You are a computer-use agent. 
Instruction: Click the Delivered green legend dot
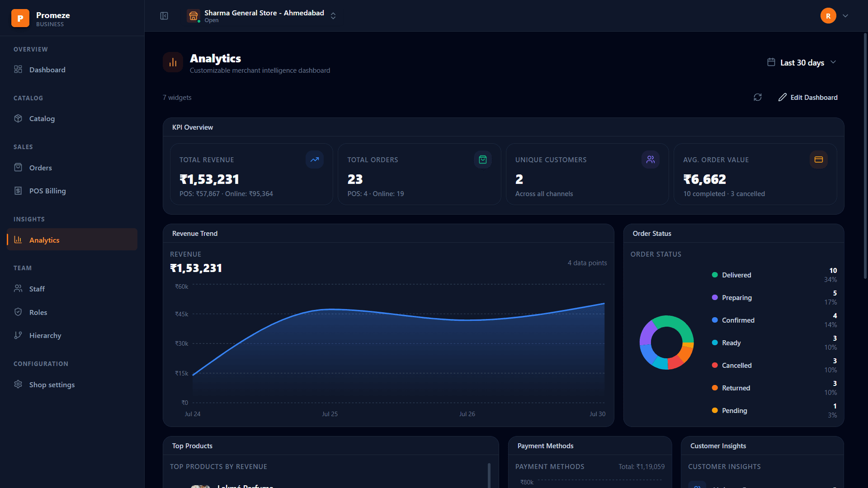715,275
